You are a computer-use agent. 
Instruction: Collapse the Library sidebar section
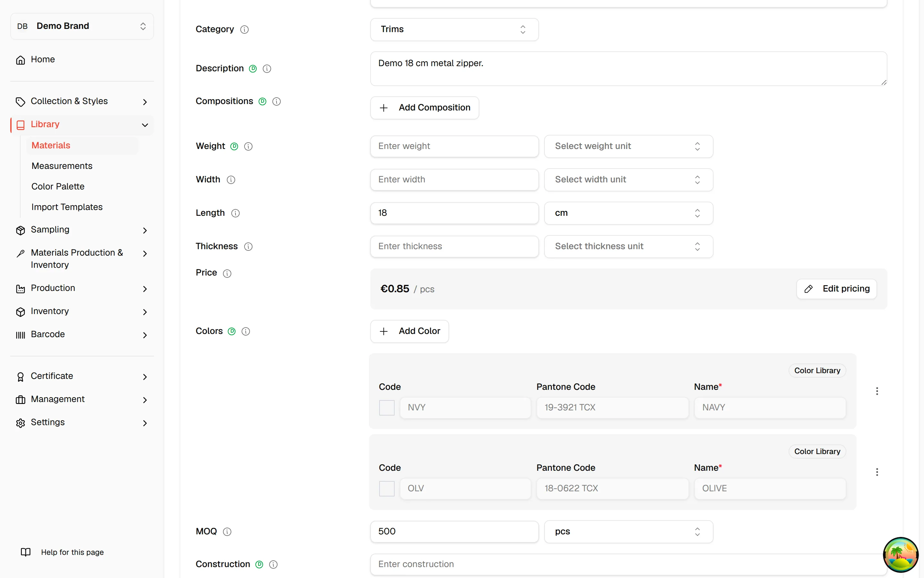pos(82,125)
